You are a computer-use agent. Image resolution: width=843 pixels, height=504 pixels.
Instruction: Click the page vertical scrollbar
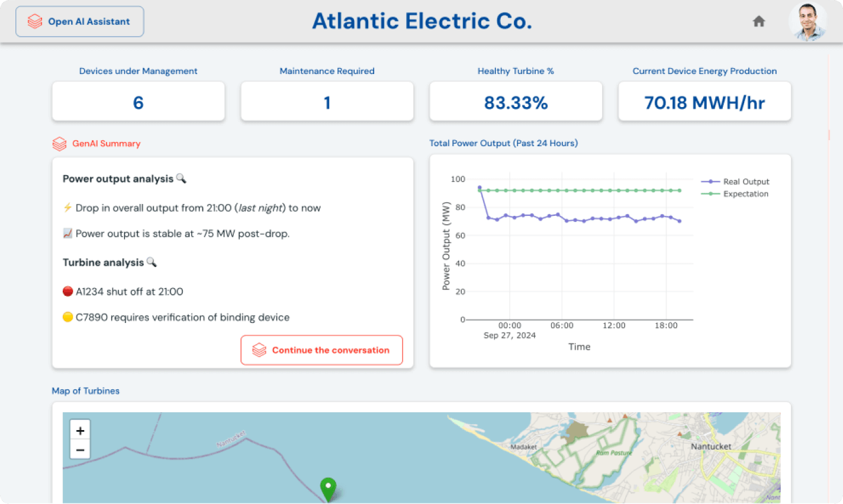coord(829,135)
